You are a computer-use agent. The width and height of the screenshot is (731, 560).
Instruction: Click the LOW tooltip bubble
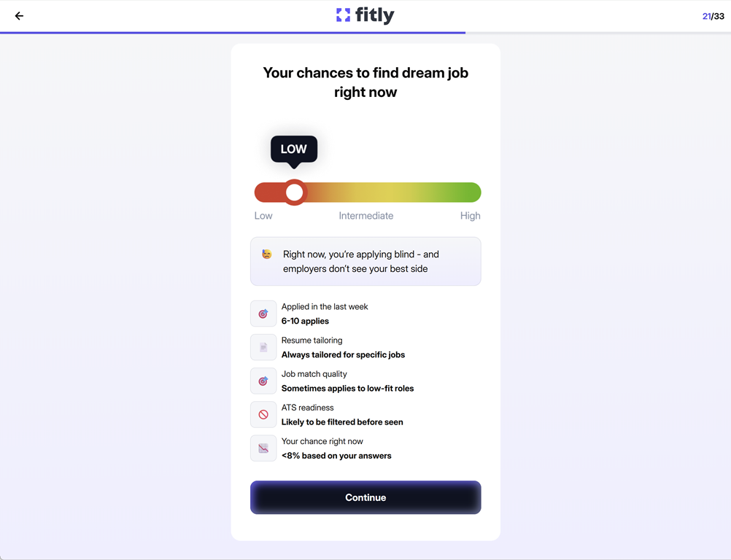pos(294,149)
